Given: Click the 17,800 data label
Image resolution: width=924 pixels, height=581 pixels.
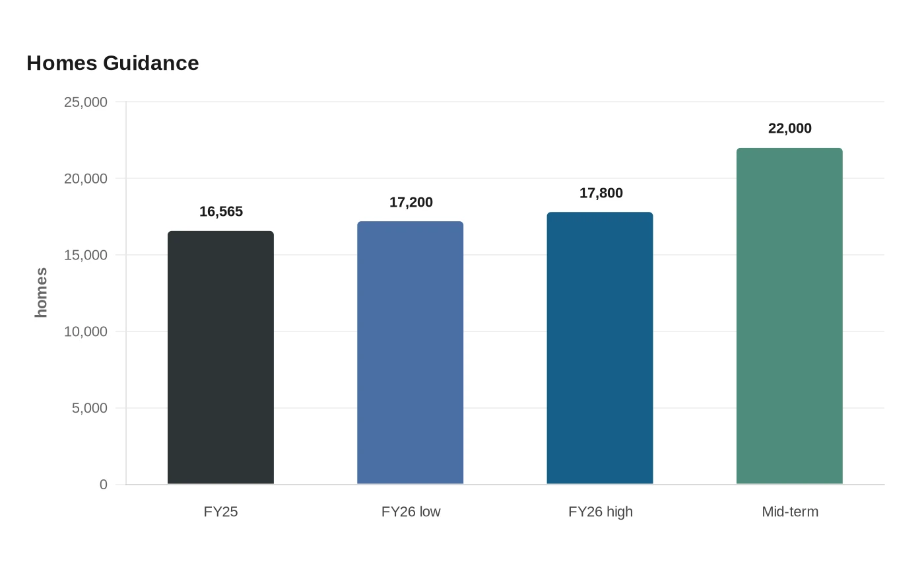Looking at the screenshot, I should point(601,193).
